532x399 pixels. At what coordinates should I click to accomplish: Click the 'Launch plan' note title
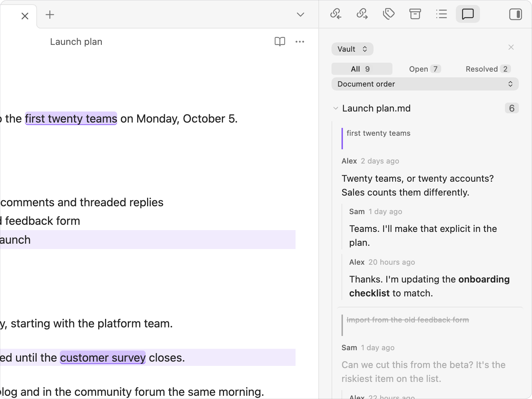click(x=76, y=42)
